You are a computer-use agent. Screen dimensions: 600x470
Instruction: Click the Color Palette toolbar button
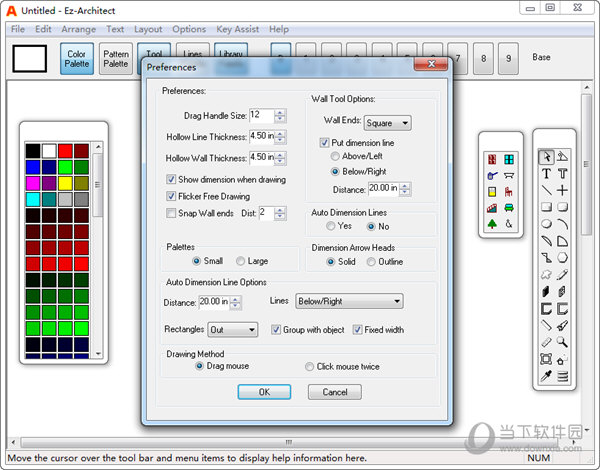77,59
